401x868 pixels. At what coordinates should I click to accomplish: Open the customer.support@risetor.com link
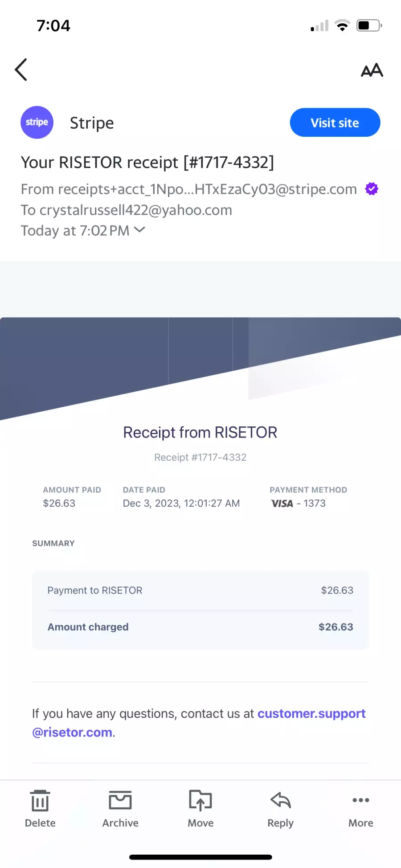[x=199, y=723]
